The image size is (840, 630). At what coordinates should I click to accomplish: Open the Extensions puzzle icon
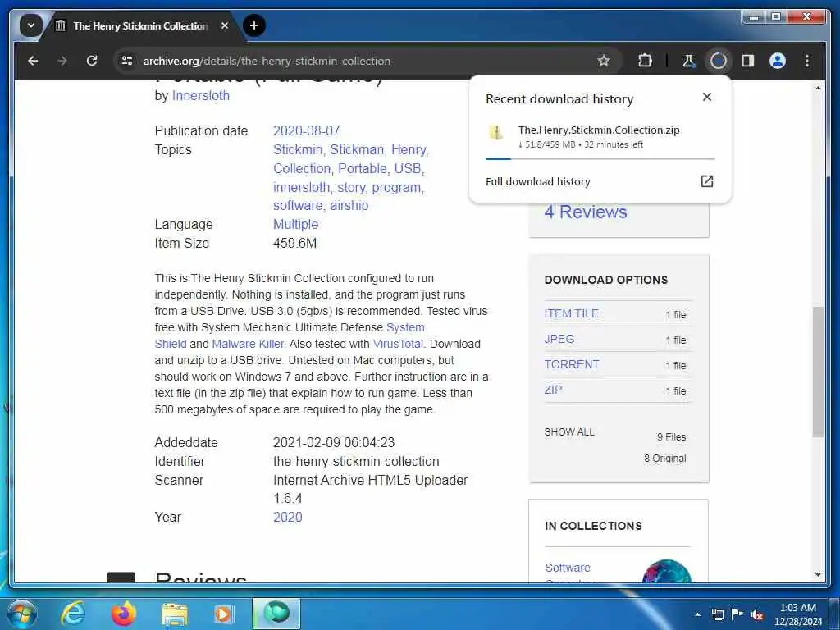[645, 61]
